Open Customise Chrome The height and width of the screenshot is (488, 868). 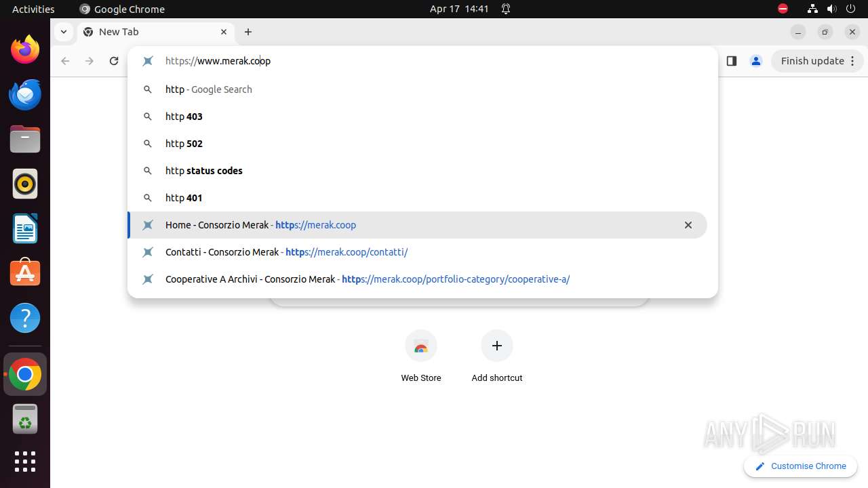tap(801, 466)
